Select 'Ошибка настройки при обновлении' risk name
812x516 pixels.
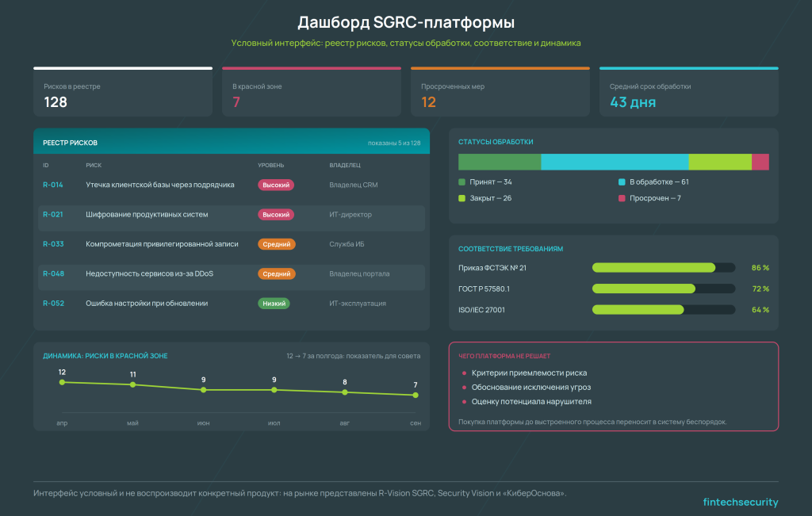[147, 304]
